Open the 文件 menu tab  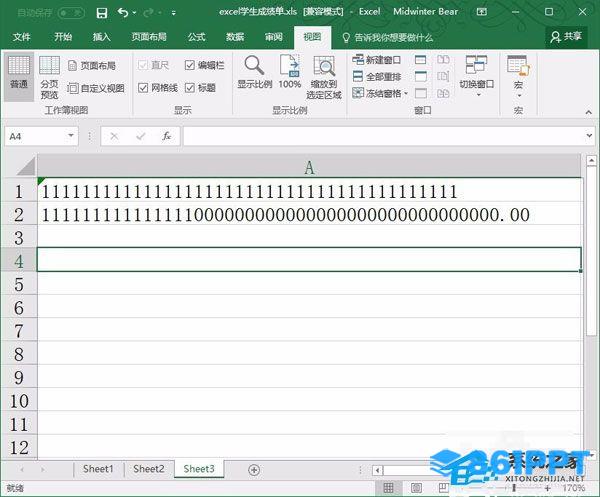point(21,37)
